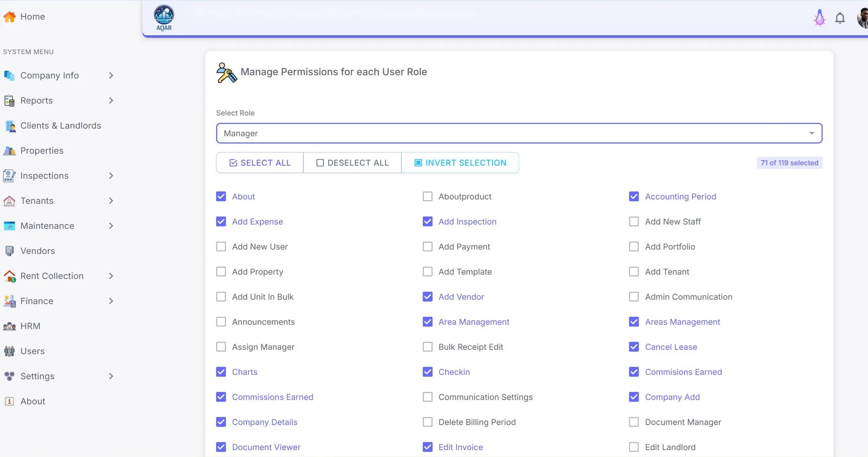This screenshot has height=457, width=868.
Task: Open the Select Role dropdown showing Manager
Action: [x=519, y=133]
